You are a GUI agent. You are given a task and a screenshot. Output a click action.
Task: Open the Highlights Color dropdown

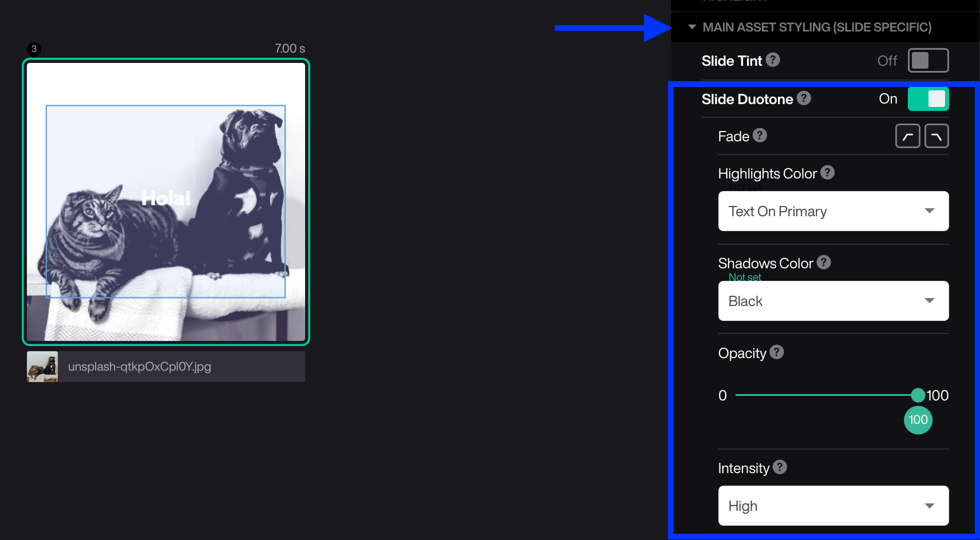(x=833, y=211)
